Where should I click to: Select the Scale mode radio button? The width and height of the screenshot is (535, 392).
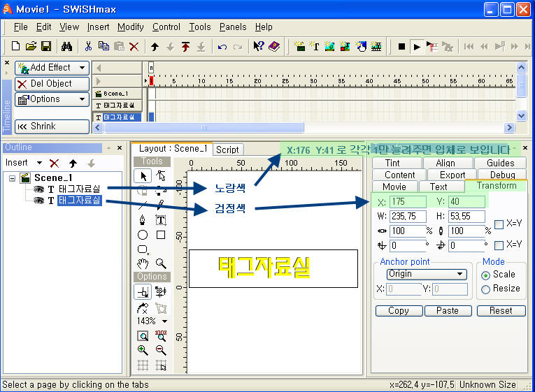485,275
